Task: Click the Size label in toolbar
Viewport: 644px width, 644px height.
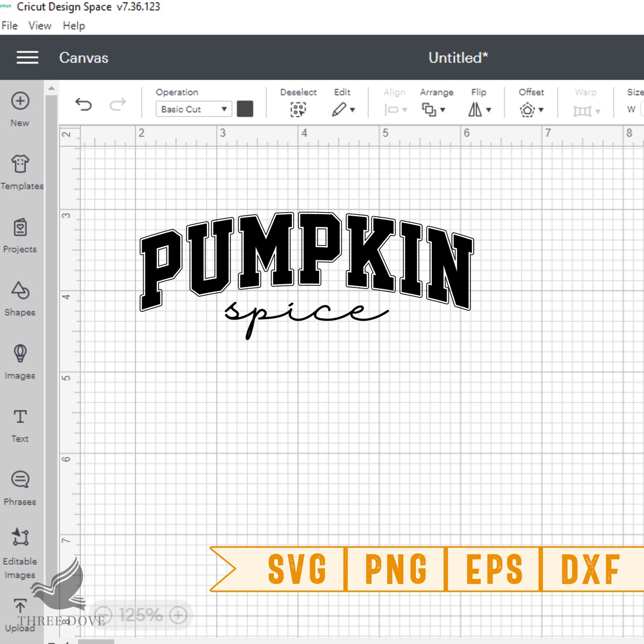Action: coord(635,92)
